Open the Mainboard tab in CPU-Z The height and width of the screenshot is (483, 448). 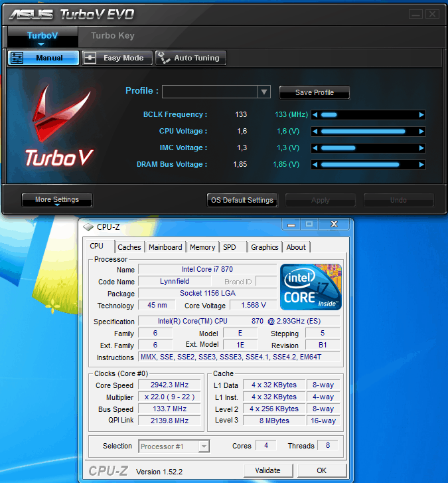(x=165, y=247)
